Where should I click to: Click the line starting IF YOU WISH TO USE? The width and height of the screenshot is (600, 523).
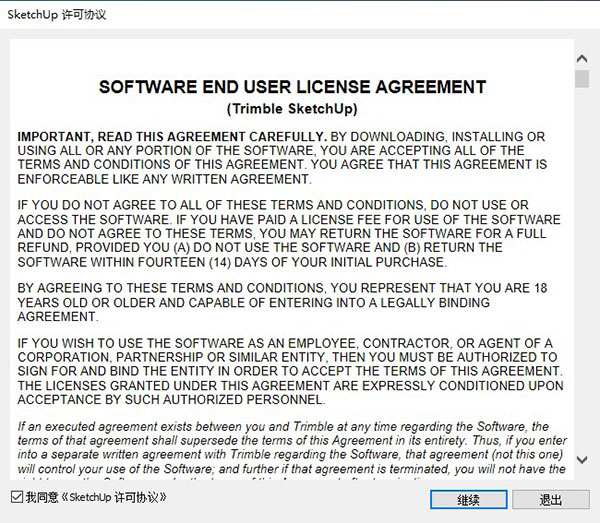(x=285, y=344)
